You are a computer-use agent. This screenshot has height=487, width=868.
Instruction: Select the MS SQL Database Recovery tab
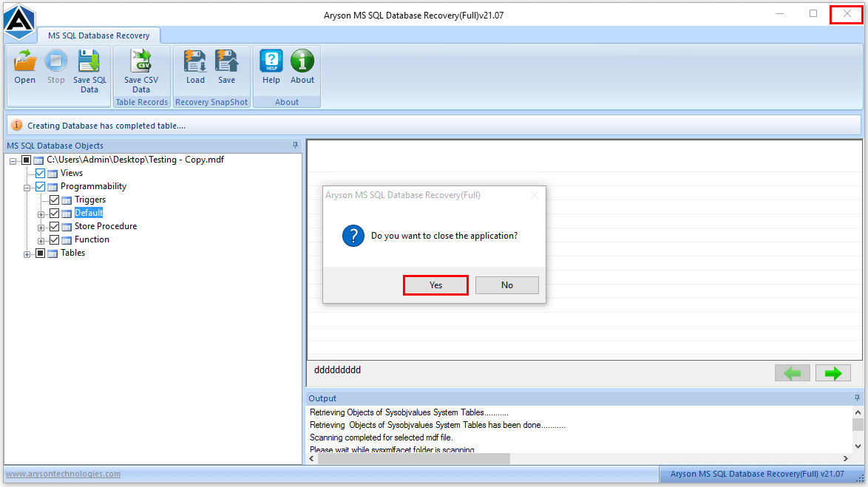[98, 35]
